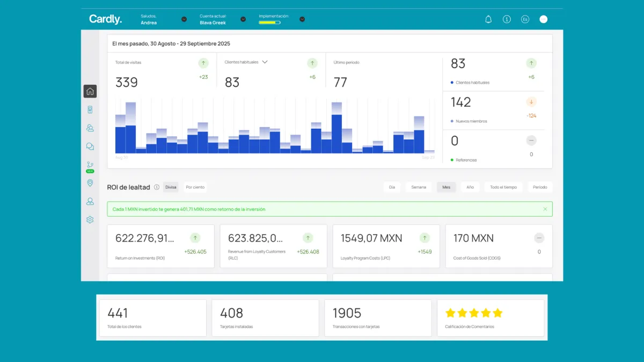Viewport: 644px width, 362px height.
Task: Select the Semana tab
Action: pos(419,187)
